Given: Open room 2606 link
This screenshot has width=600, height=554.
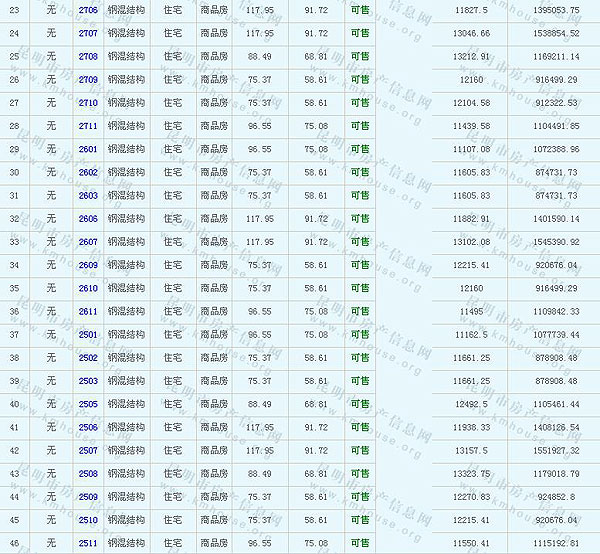Looking at the screenshot, I should [88, 218].
